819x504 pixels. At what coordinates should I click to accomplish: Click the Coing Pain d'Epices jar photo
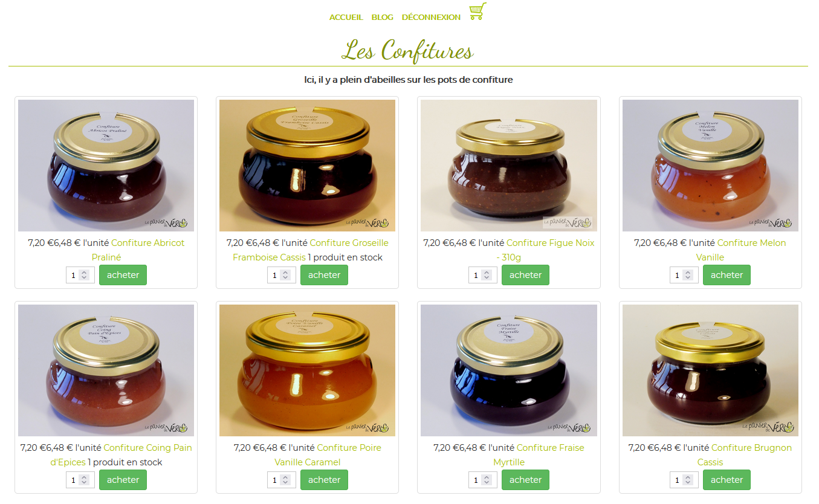coord(106,370)
